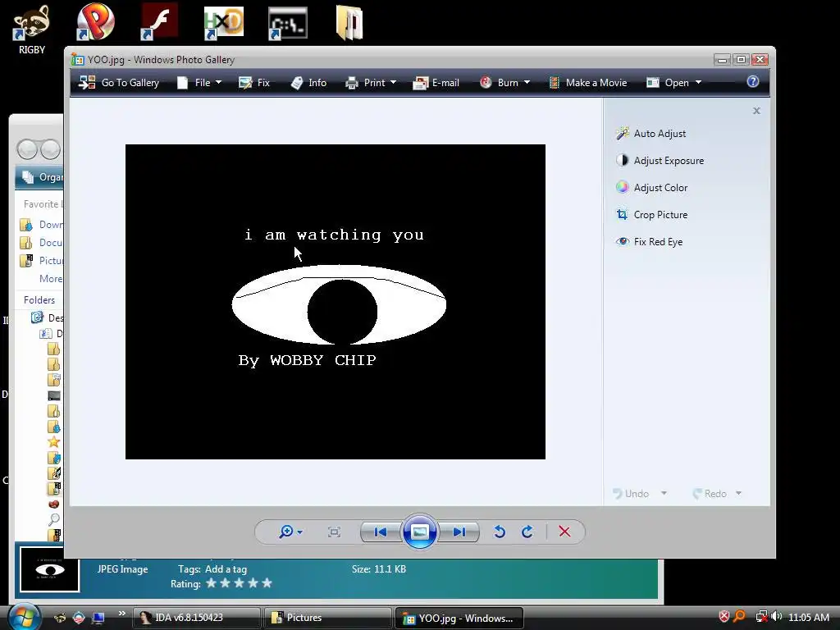
Task: Close the Fix pane with X
Action: [756, 111]
